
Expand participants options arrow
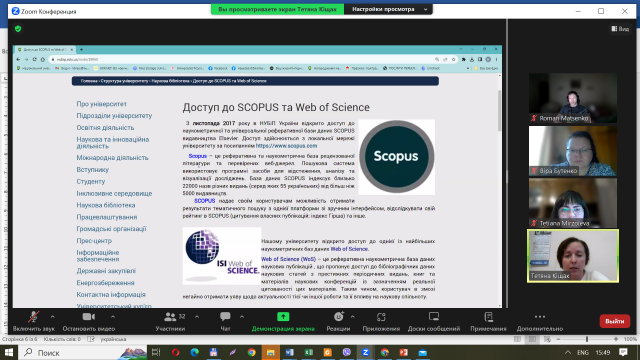[197, 317]
